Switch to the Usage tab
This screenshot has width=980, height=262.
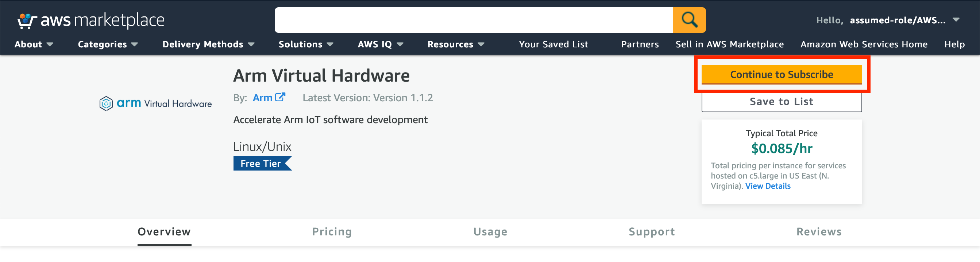(x=490, y=232)
